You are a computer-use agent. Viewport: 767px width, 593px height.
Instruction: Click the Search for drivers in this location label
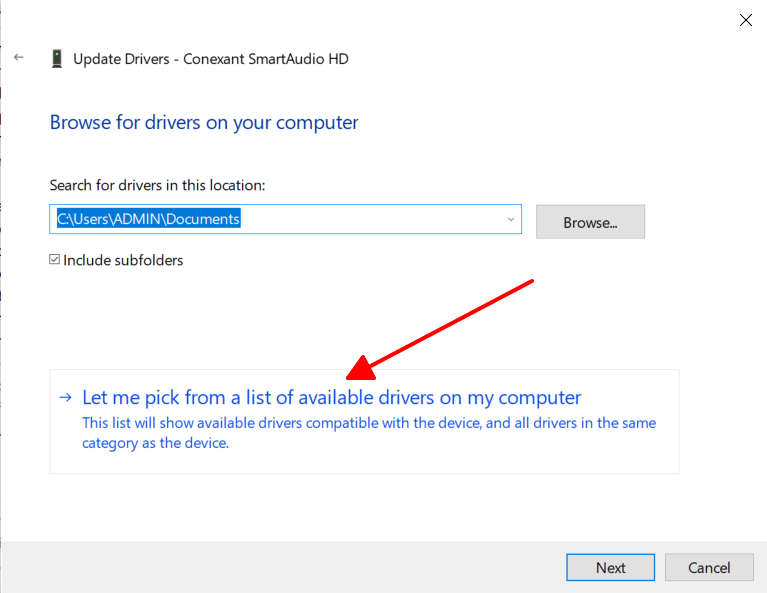point(157,185)
